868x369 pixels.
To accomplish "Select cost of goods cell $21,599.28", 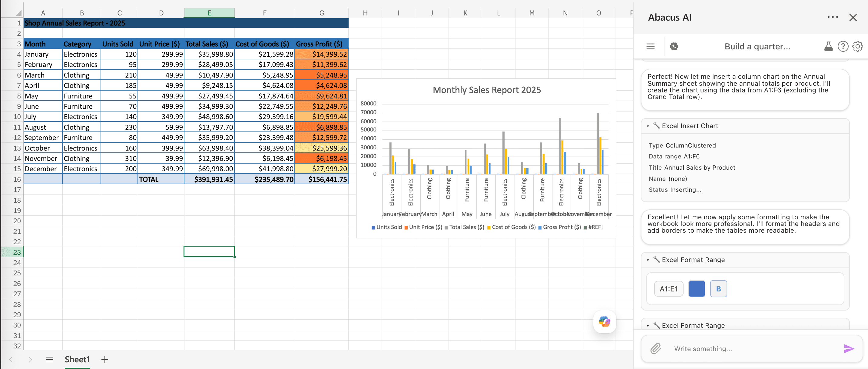I will coord(264,54).
